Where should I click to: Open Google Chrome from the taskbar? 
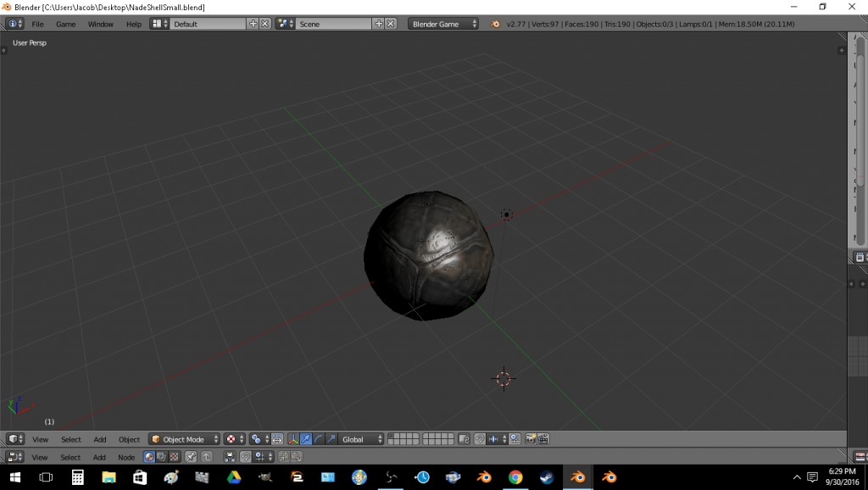(x=515, y=477)
